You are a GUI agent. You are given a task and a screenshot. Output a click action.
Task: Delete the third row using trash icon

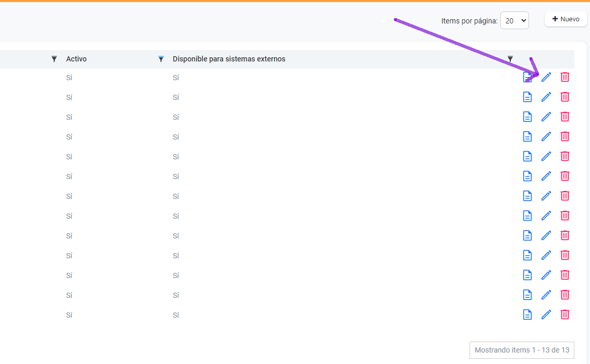pyautogui.click(x=564, y=117)
